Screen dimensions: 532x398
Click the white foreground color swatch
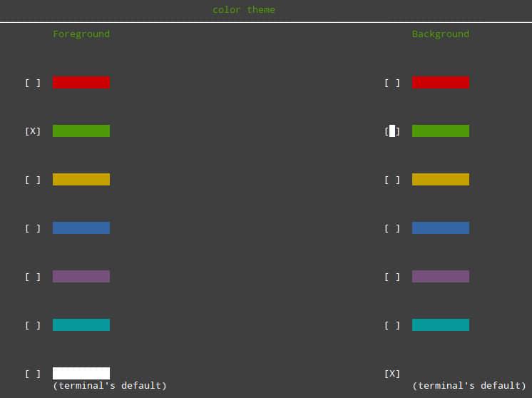(x=81, y=373)
